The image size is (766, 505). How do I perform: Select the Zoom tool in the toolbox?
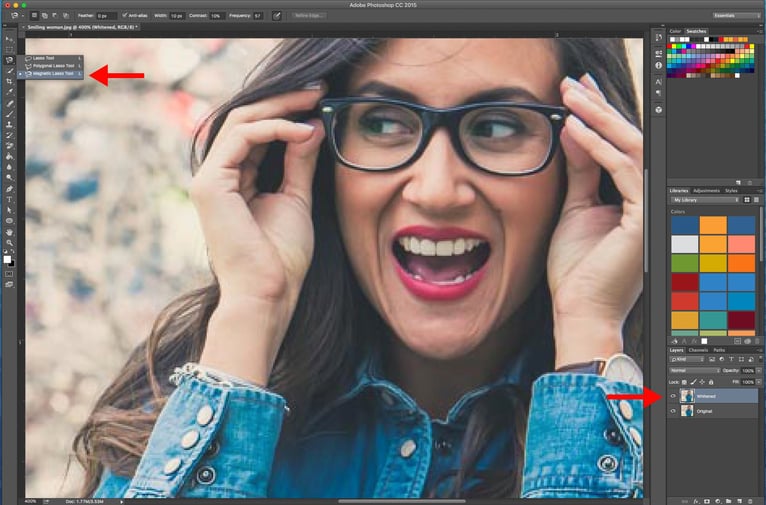click(9, 242)
